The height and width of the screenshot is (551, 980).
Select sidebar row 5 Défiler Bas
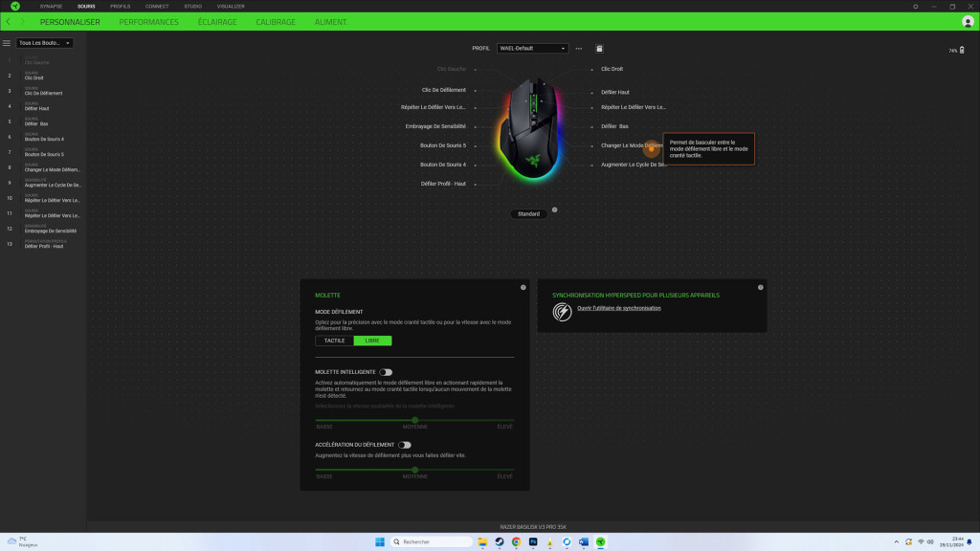(43, 121)
